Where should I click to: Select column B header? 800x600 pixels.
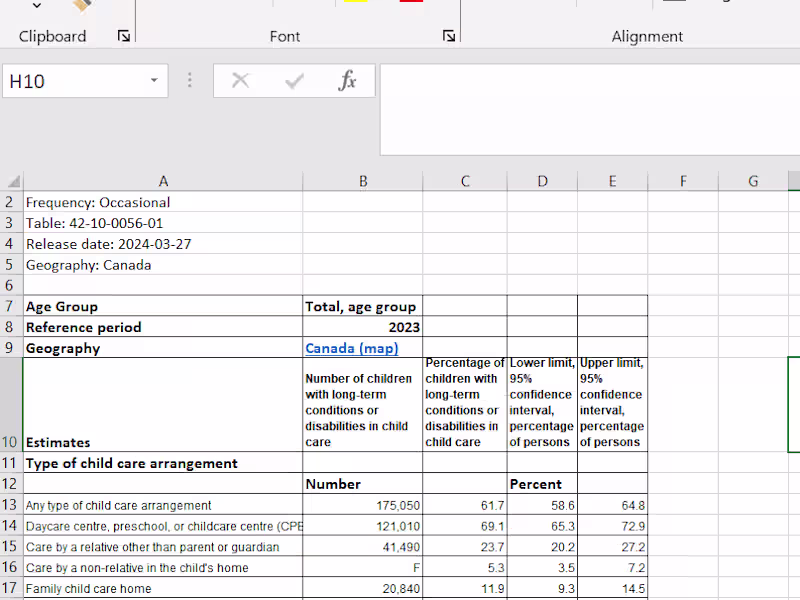tap(362, 181)
